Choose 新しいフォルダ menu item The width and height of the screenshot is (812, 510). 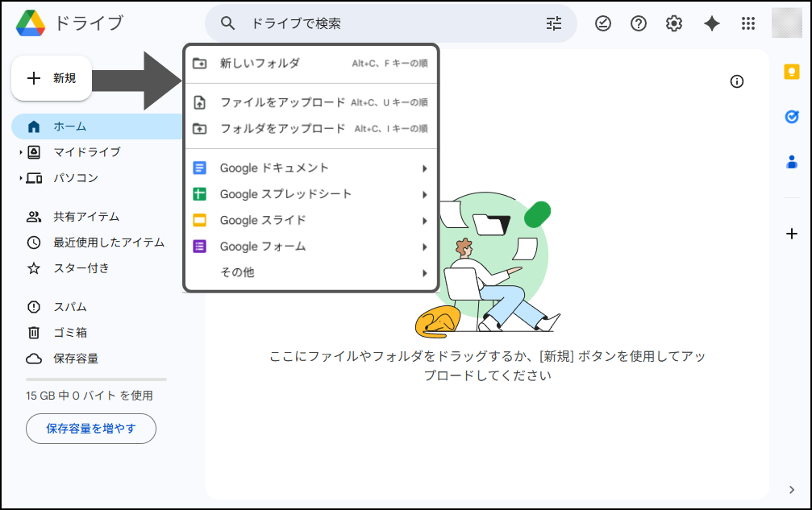click(x=310, y=63)
